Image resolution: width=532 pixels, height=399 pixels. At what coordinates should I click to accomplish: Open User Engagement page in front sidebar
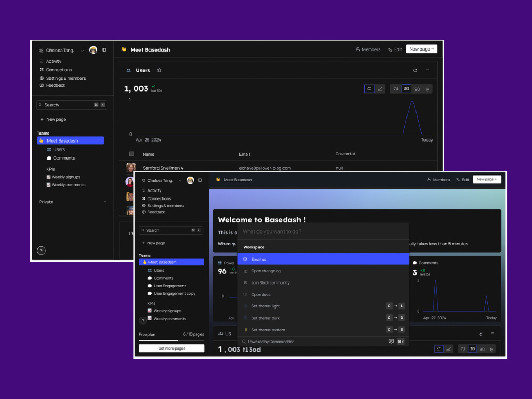[167, 286]
